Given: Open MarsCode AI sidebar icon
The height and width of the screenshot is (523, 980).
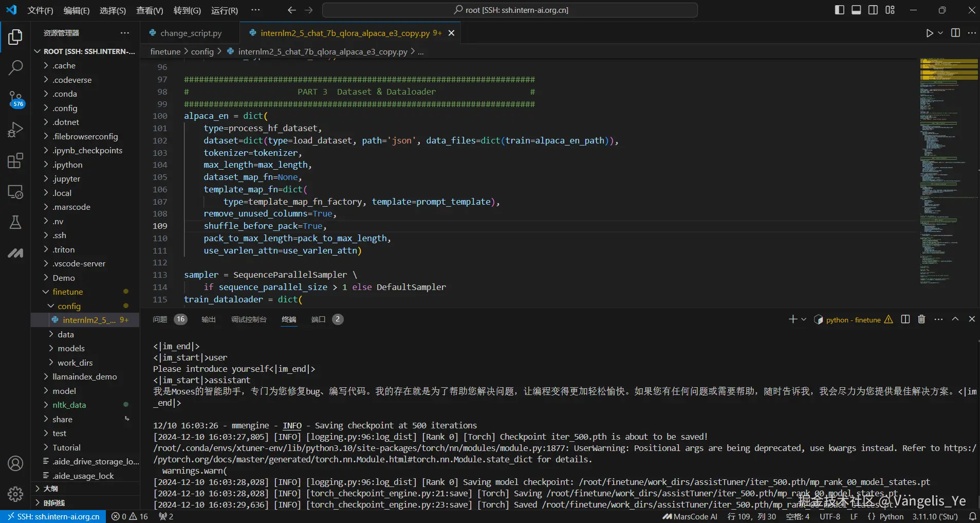Looking at the screenshot, I should coord(15,253).
